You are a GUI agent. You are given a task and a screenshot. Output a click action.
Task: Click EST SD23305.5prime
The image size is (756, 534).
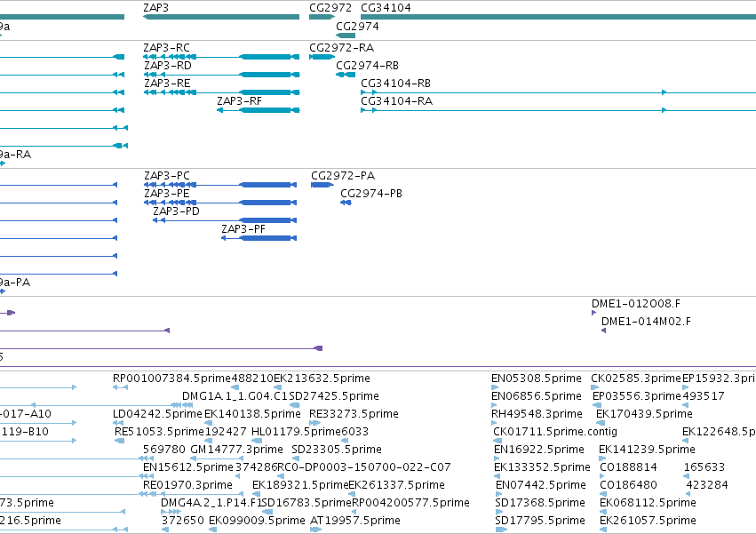pos(337,450)
